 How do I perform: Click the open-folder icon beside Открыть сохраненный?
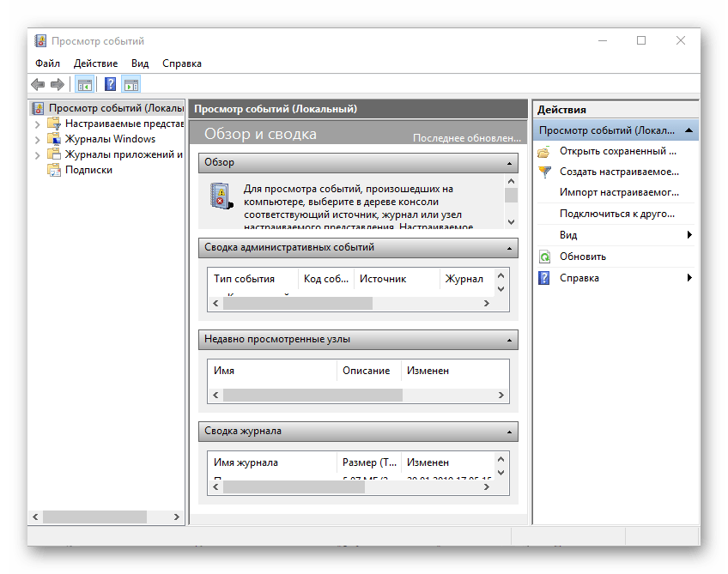pyautogui.click(x=544, y=151)
